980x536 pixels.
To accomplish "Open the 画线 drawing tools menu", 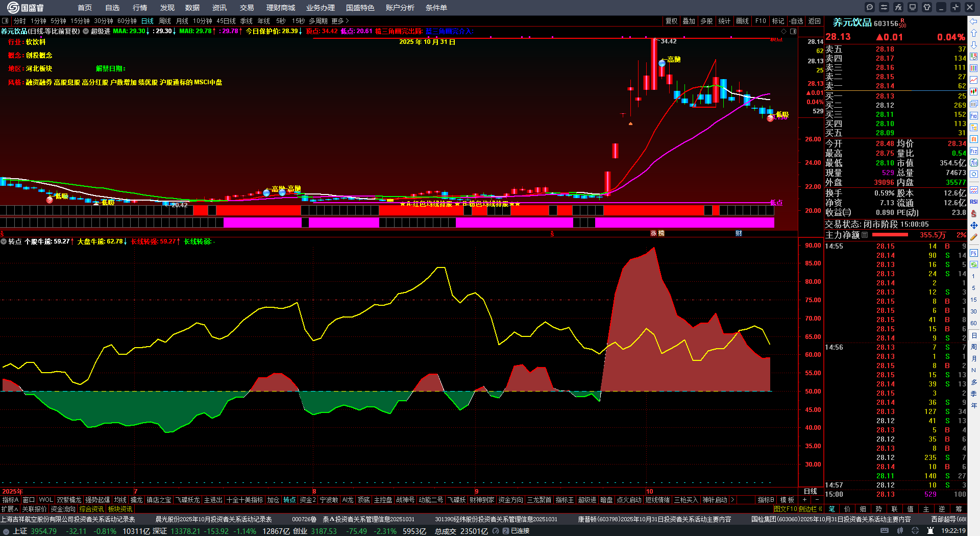I will (x=742, y=21).
